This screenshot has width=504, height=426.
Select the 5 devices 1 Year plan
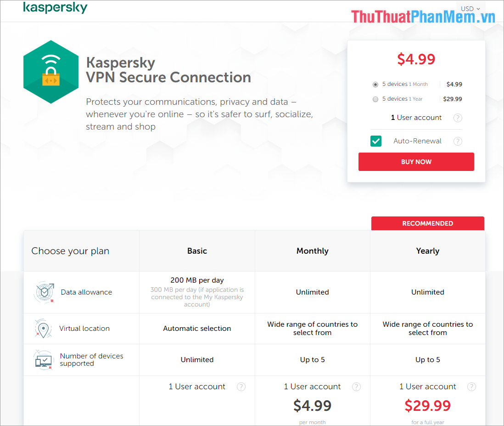click(x=375, y=99)
